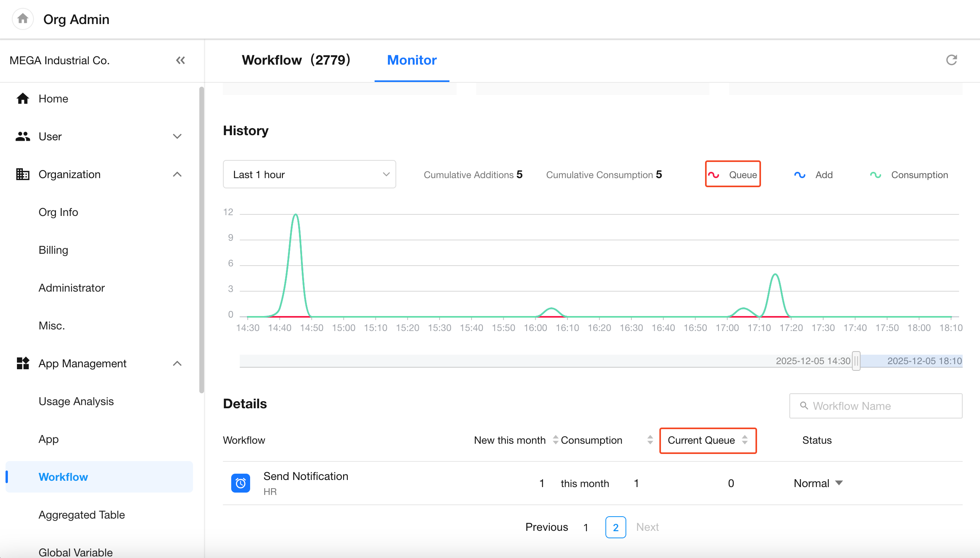Open the Last 1 hour time range dropdown
The width and height of the screenshot is (980, 558).
(x=309, y=174)
